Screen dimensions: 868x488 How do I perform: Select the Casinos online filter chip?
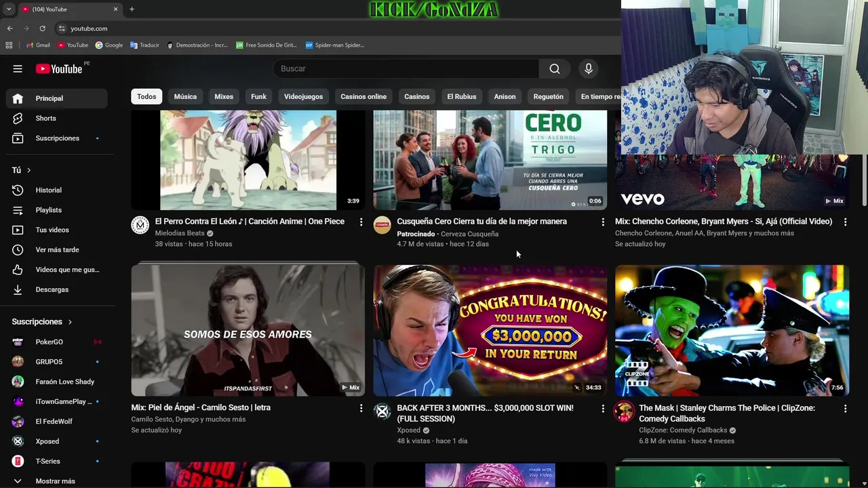coord(363,97)
